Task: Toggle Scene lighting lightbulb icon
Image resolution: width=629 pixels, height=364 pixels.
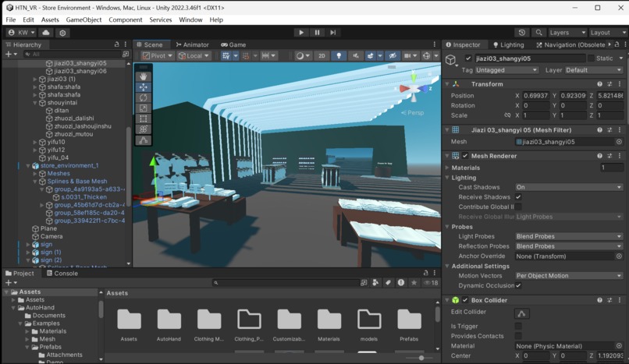Action: pos(339,55)
